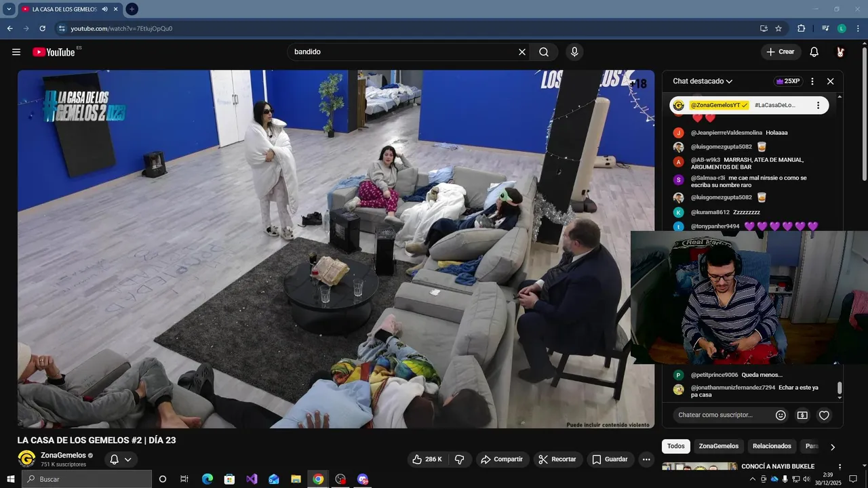Open Visual Studio from taskbar
This screenshot has width=868, height=488.
252,479
